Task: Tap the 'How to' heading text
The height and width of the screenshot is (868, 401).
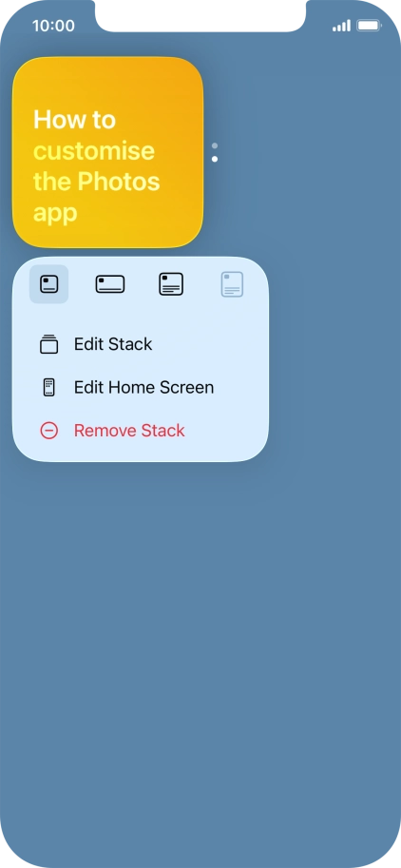Action: pyautogui.click(x=74, y=120)
